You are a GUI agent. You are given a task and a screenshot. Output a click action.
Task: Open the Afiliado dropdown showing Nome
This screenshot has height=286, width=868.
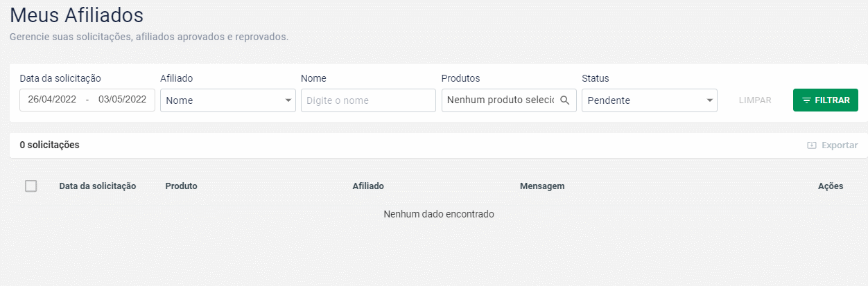[227, 100]
